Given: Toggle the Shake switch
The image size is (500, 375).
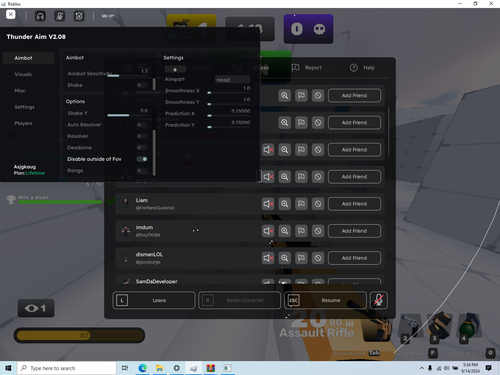Looking at the screenshot, I should [x=142, y=85].
